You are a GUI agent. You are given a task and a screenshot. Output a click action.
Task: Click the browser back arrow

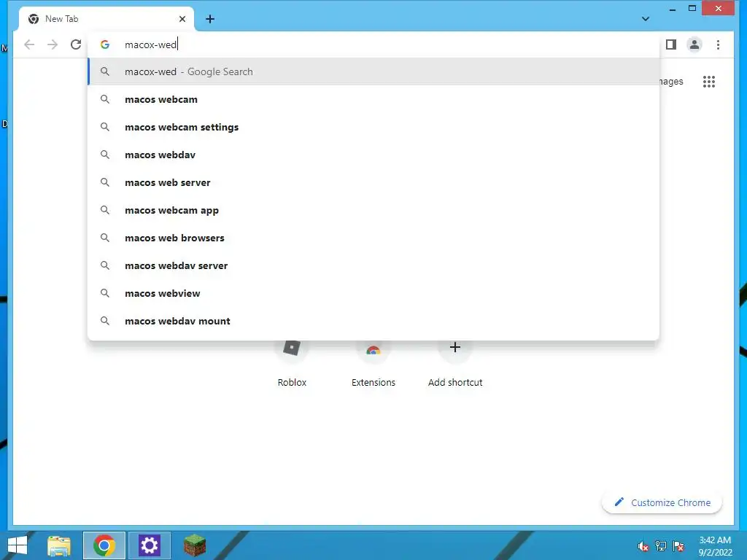click(x=29, y=44)
